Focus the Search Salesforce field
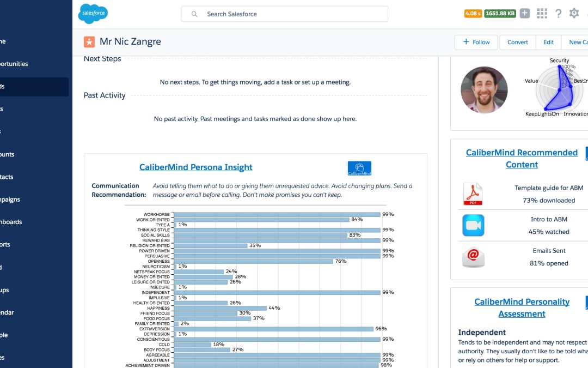Viewport: 588px width, 368px height. pyautogui.click(x=284, y=14)
